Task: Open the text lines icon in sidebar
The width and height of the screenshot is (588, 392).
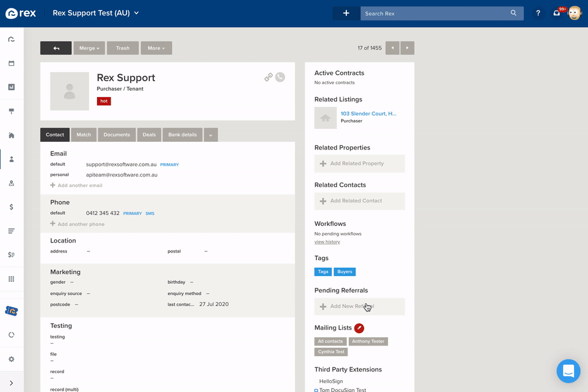Action: [x=11, y=231]
